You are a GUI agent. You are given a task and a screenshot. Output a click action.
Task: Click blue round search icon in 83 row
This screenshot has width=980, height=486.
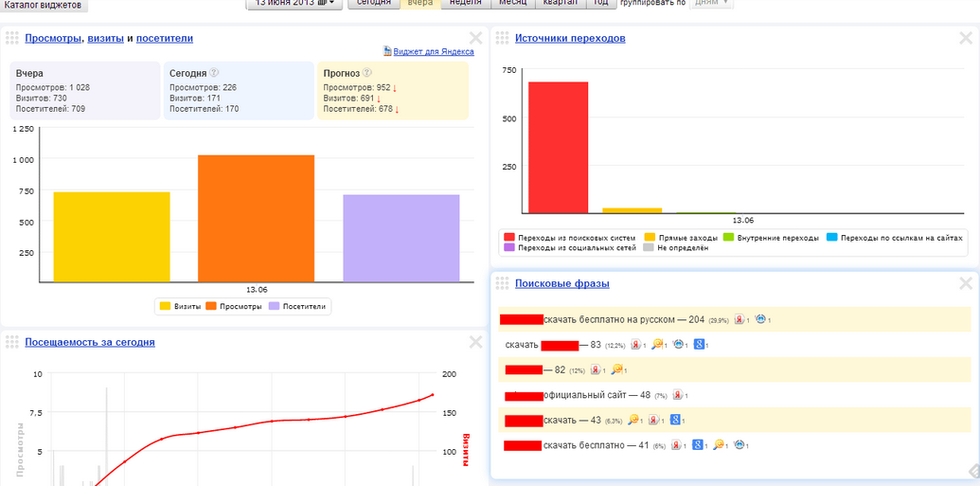678,345
